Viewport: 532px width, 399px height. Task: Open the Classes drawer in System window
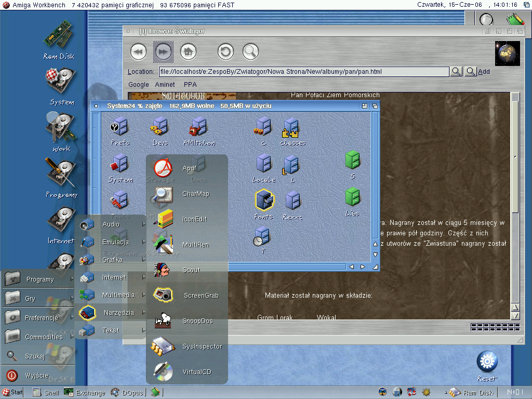pyautogui.click(x=292, y=131)
